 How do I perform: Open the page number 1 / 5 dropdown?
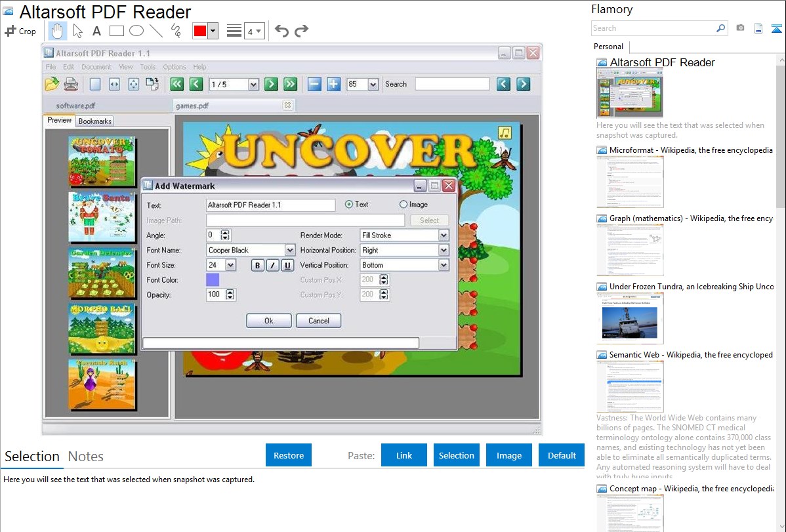pos(253,84)
